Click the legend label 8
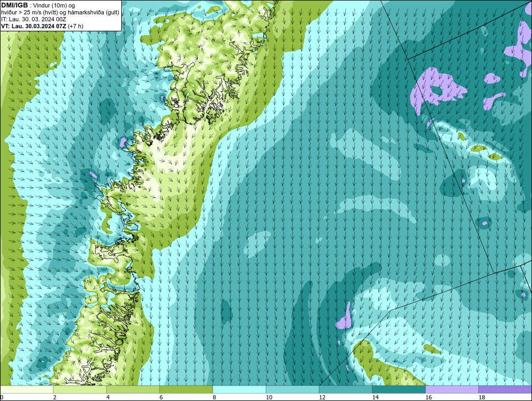This screenshot has height=401, width=532. (x=214, y=397)
